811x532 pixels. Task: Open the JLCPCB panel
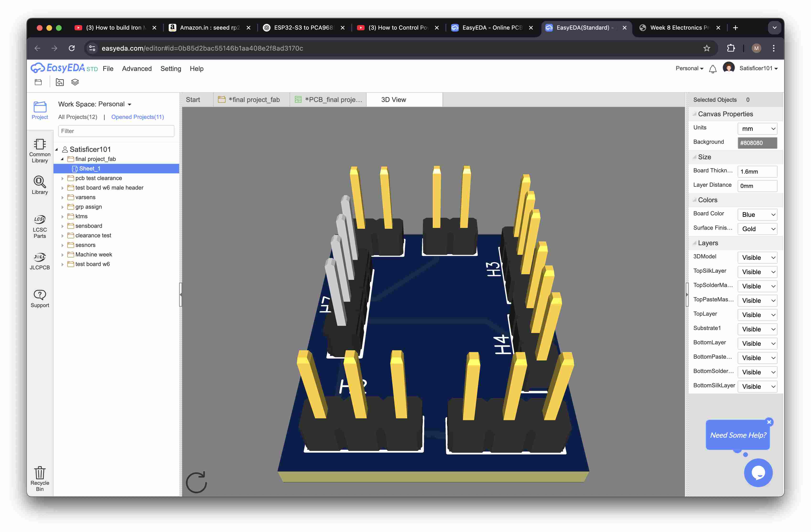40,261
